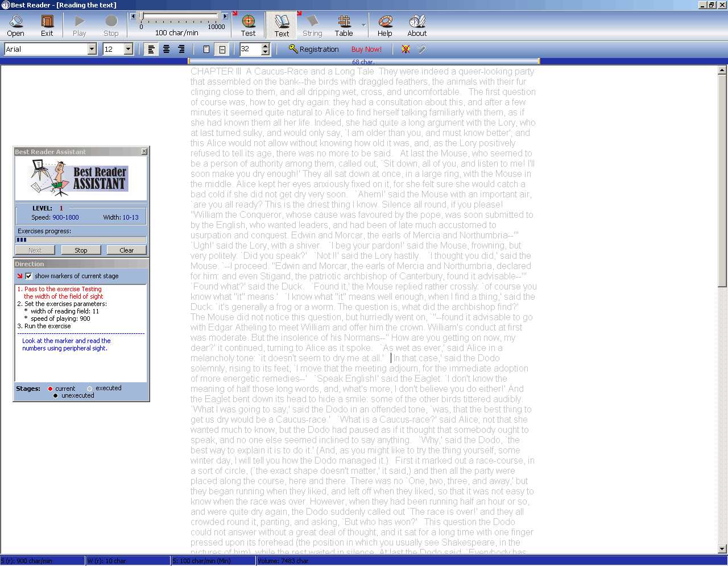Screen dimensions: 728x566
Task: Toggle center text alignment
Action: [x=166, y=49]
